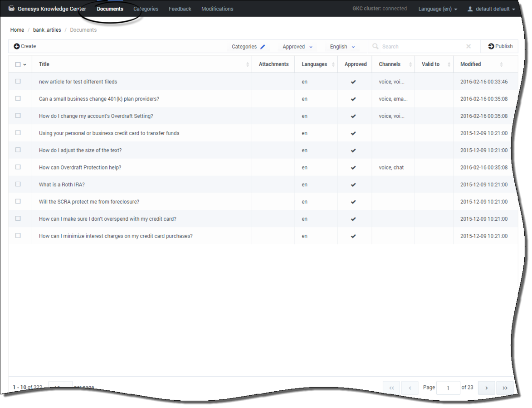Open 'new article for test different fileds'
This screenshot has height=408, width=532.
click(78, 82)
